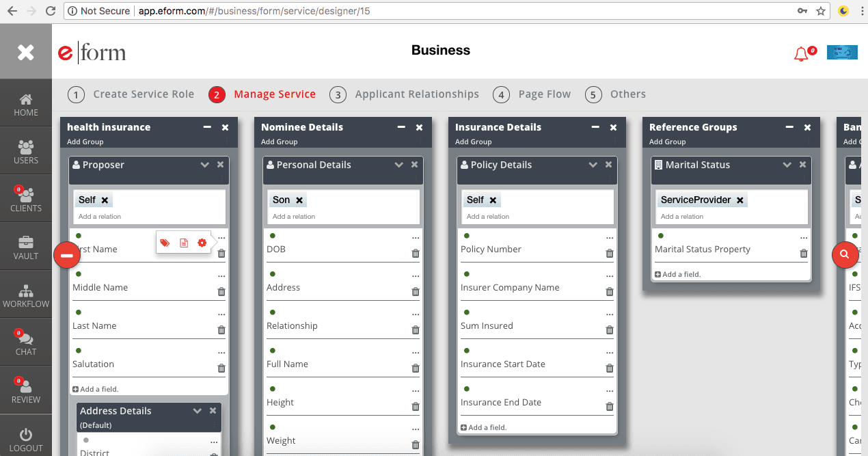Click Add a field in Policy Details
Image resolution: width=868 pixels, height=456 pixels.
point(485,427)
